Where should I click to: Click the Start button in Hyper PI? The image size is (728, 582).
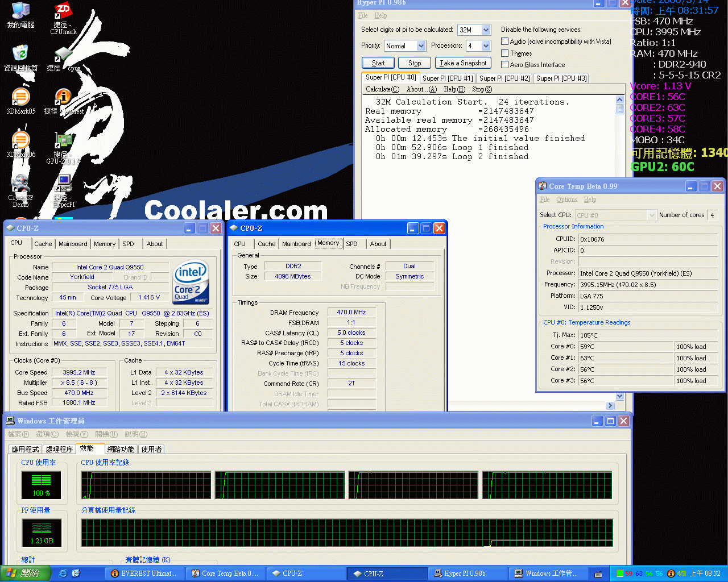378,63
